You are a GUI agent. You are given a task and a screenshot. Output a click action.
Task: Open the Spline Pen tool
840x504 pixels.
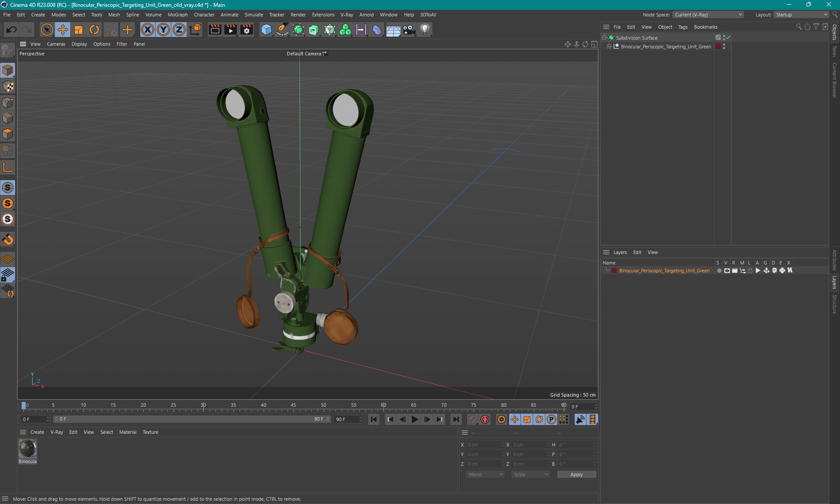tap(282, 30)
